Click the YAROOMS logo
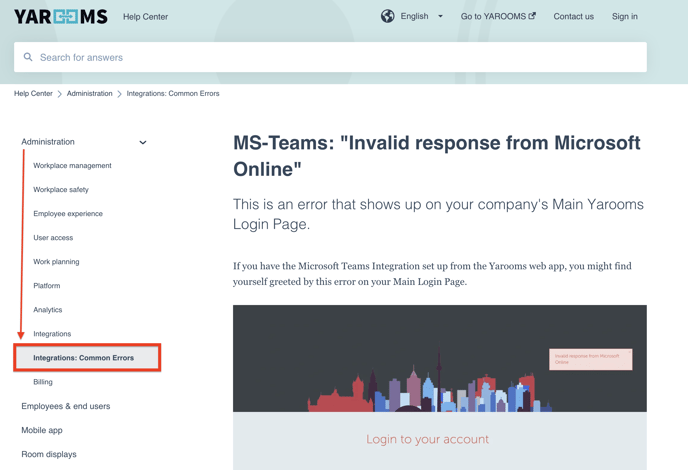The height and width of the screenshot is (470, 688). point(61,17)
